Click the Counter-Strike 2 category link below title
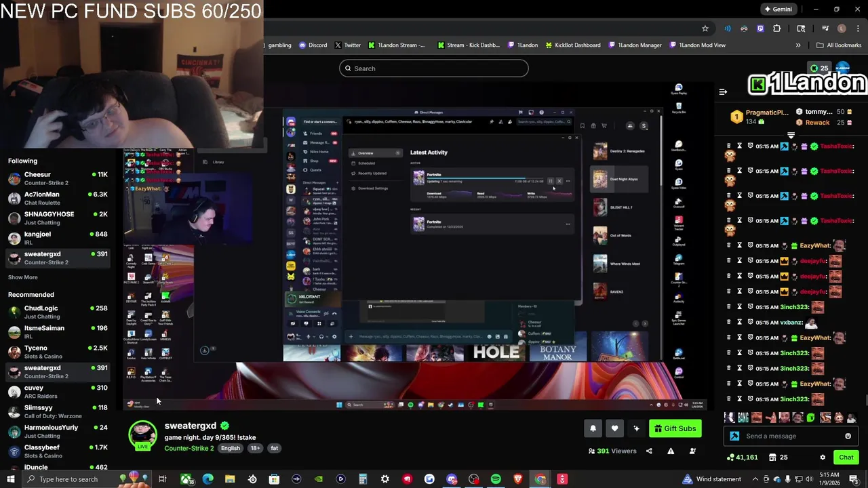Screen dimensions: 868x488 (189, 448)
